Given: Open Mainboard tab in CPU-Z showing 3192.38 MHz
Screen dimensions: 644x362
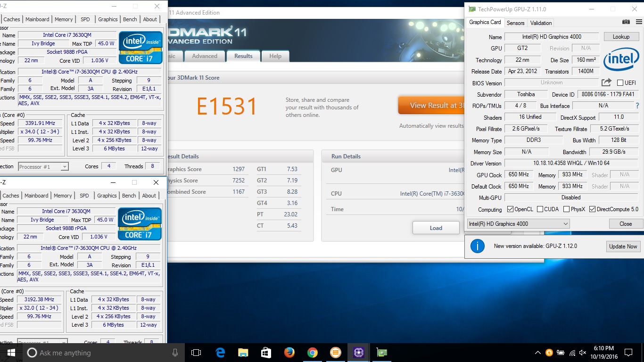Looking at the screenshot, I should pyautogui.click(x=36, y=196).
